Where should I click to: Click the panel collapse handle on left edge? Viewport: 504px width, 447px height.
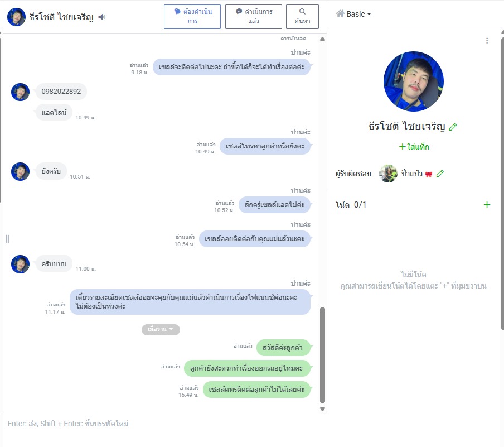(7, 238)
